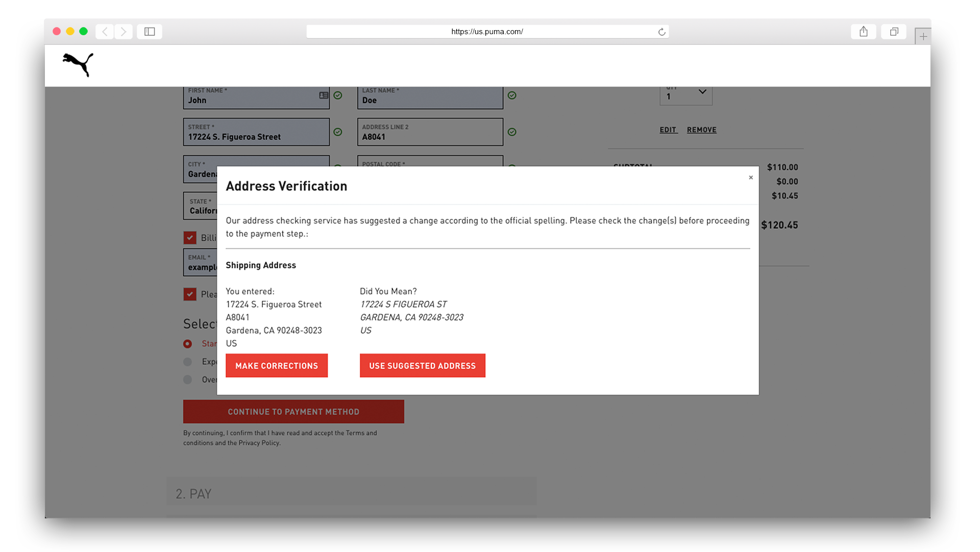980x552 pixels.
Task: Click the Edit link in order summary
Action: (668, 130)
